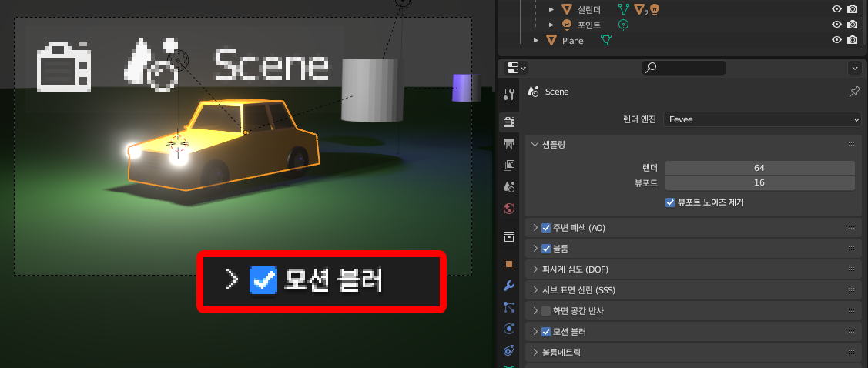Open the Tool properties tab

coord(509,94)
